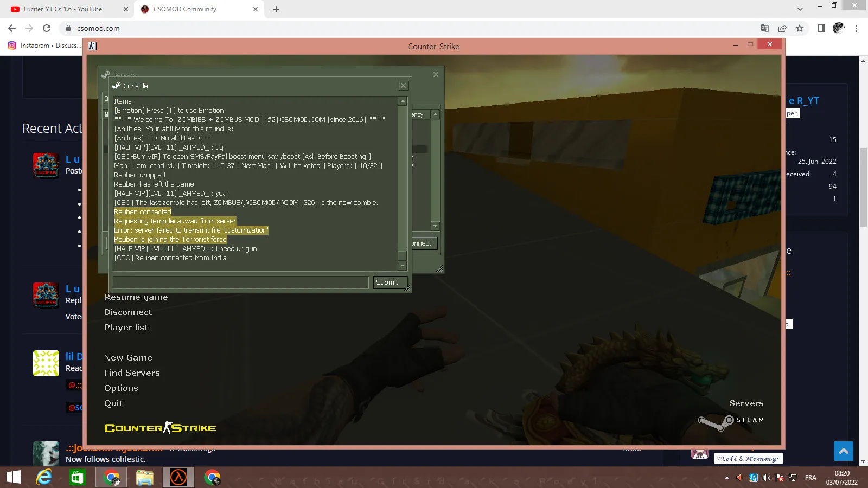Open the game Options menu

pyautogui.click(x=121, y=388)
